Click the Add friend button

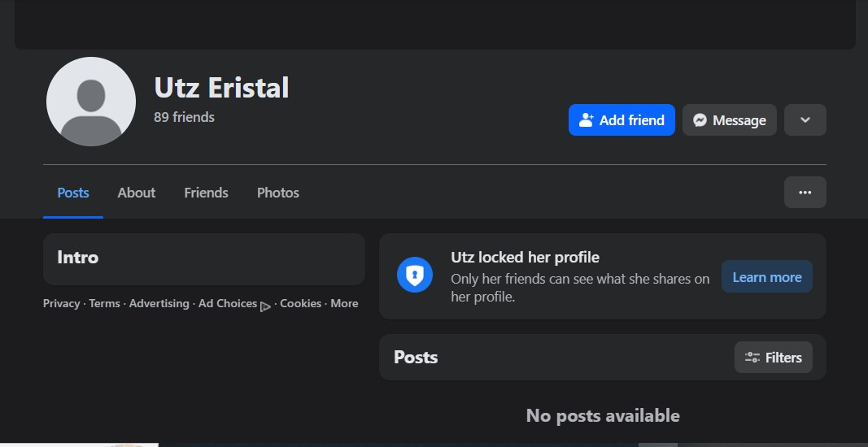pyautogui.click(x=622, y=120)
